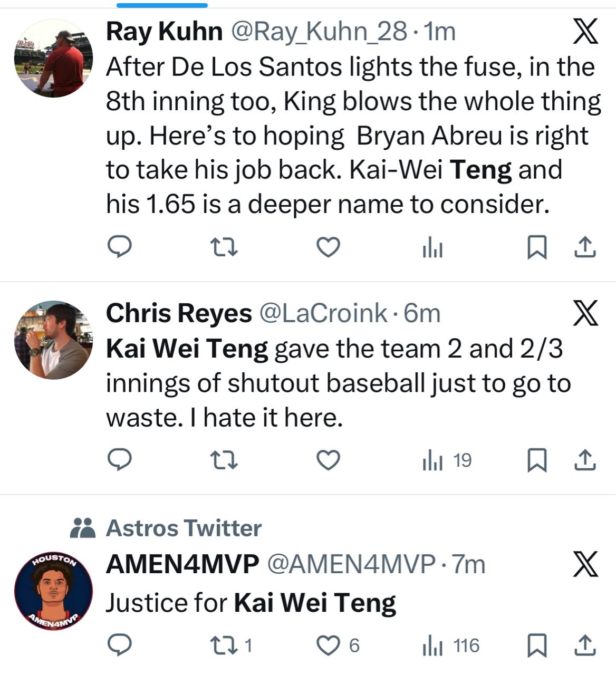Image resolution: width=616 pixels, height=675 pixels.
Task: Open the 19 views analytics icon
Action: click(x=446, y=460)
